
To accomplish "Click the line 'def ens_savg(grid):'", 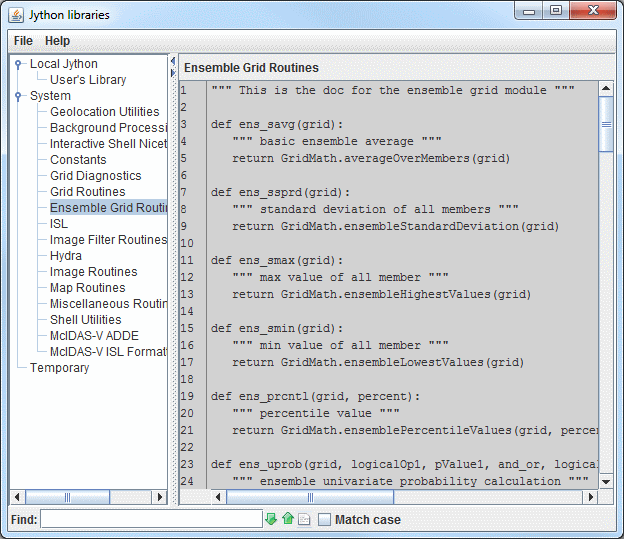I will 277,125.
